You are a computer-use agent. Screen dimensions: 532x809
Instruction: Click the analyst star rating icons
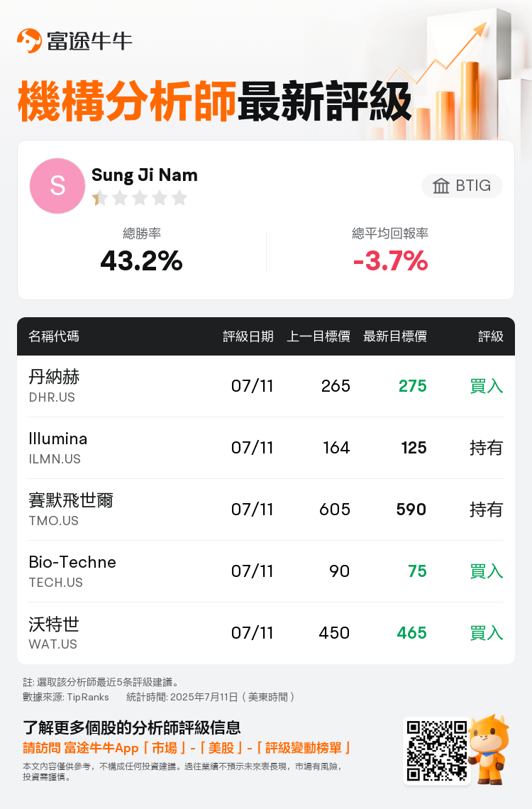[x=140, y=198]
